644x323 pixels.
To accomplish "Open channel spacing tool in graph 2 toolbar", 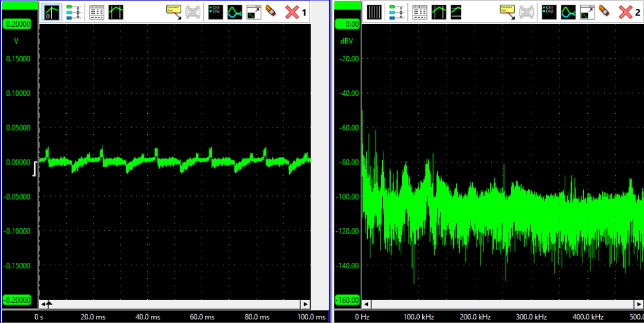I will point(397,12).
